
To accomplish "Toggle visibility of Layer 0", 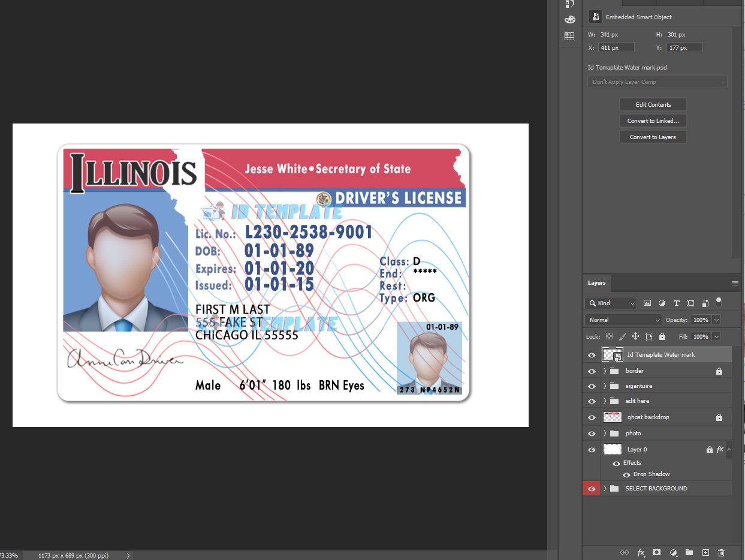I will (592, 450).
